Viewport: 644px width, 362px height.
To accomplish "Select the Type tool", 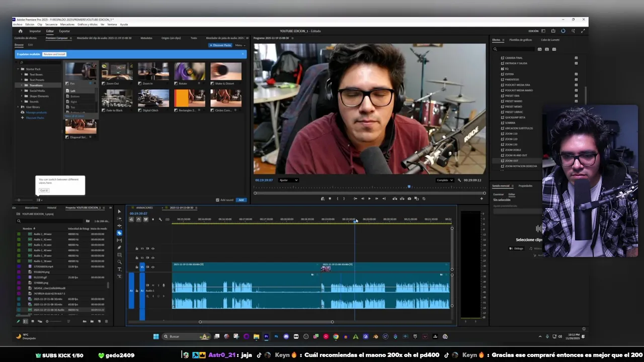I will pos(119,269).
